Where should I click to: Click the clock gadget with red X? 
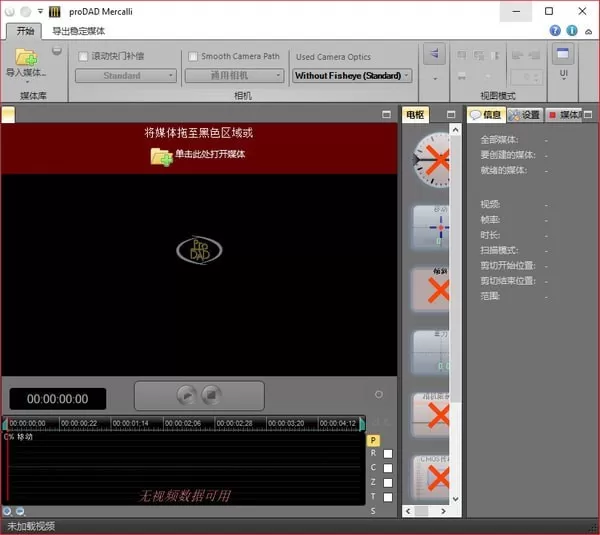tap(431, 160)
